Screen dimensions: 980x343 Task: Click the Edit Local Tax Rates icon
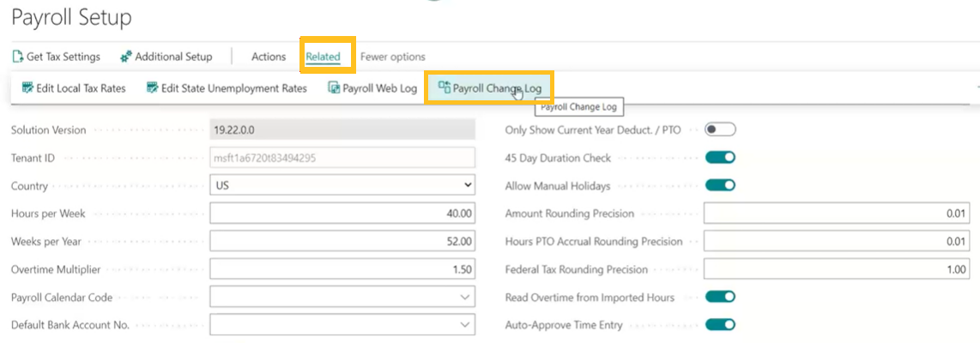27,88
